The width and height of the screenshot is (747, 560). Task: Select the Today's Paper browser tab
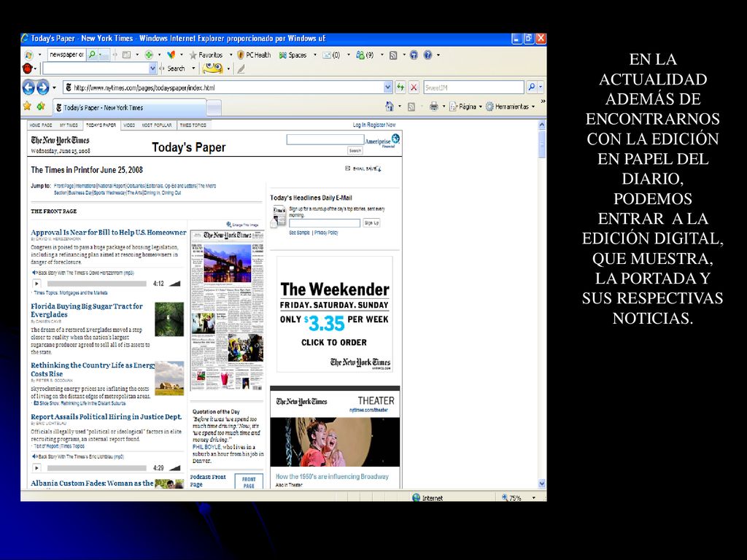pos(128,108)
